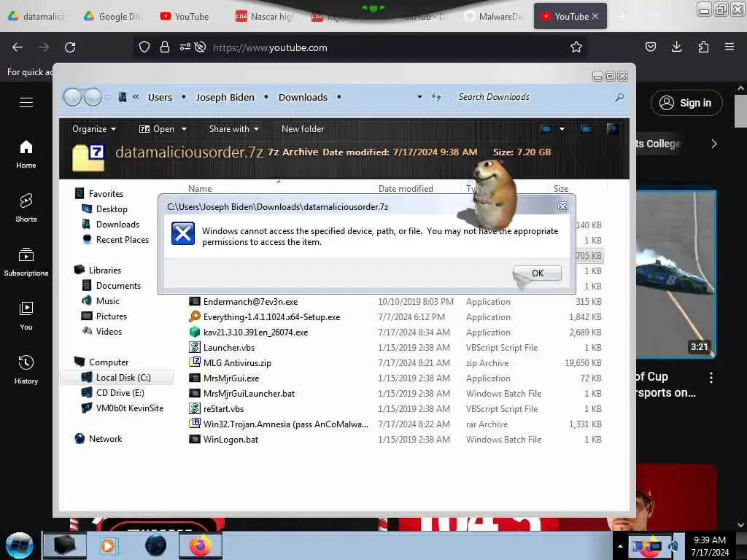Open the YouTube guide menu icon
This screenshot has width=747, height=560.
tap(26, 102)
